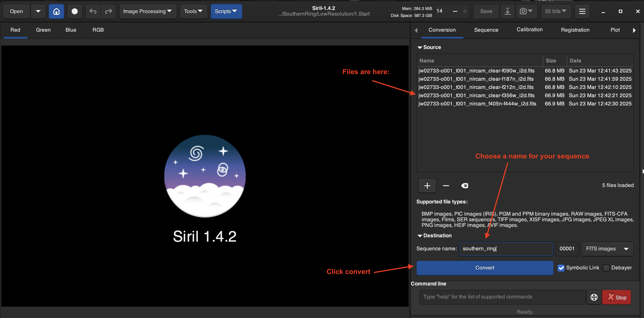Open the FITS images format dropdown
The width and height of the screenshot is (644, 318).
tap(607, 249)
